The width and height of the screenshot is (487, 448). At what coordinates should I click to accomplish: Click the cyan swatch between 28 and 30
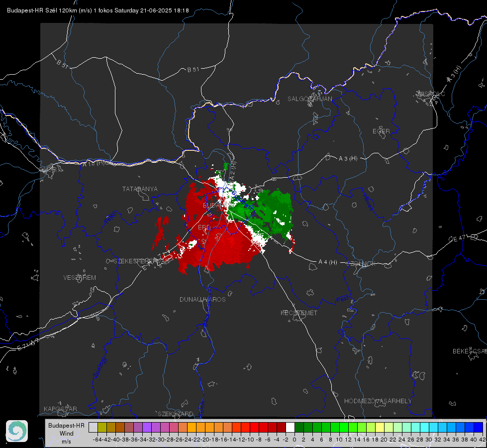pyautogui.click(x=425, y=427)
